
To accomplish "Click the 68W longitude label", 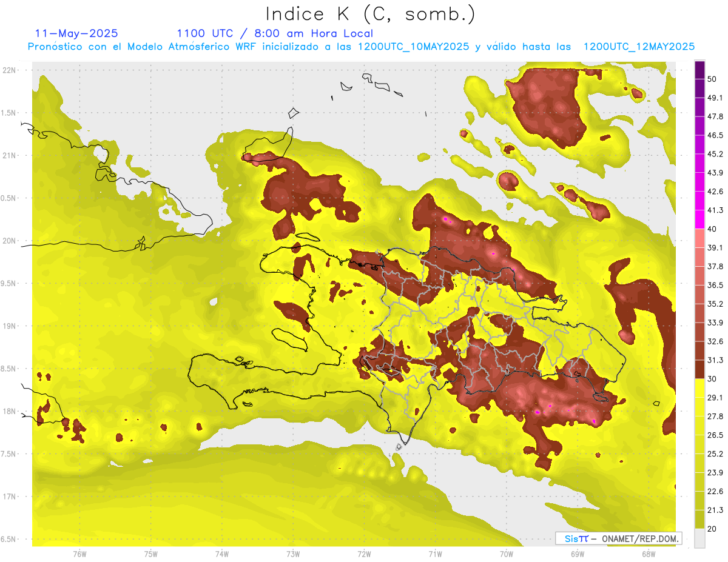I will point(649,554).
